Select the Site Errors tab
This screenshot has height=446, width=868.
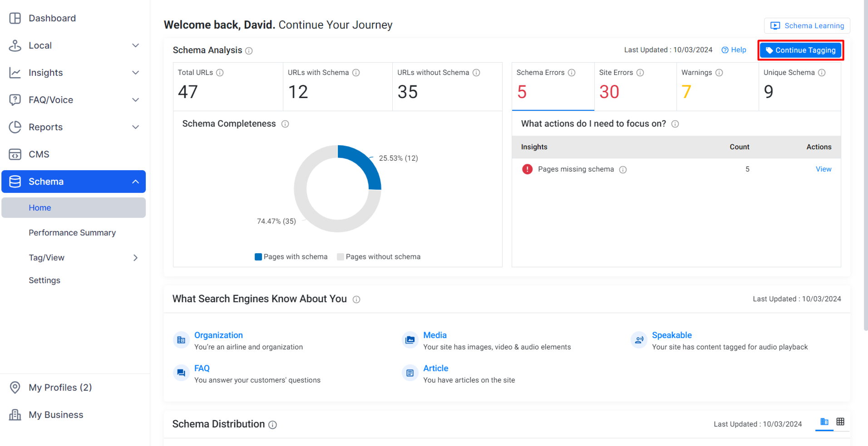point(635,86)
